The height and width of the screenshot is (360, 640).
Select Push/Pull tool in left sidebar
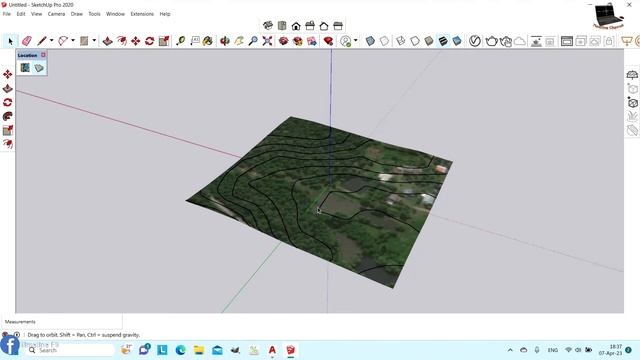click(x=7, y=88)
